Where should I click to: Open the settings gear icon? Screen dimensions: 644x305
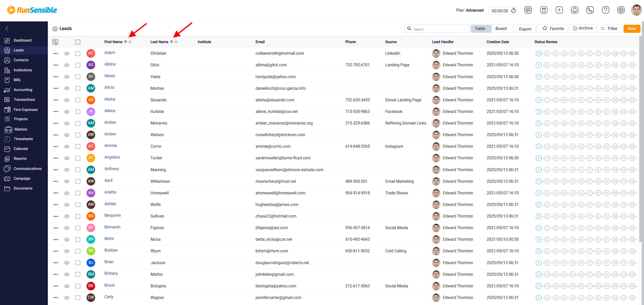[621, 10]
